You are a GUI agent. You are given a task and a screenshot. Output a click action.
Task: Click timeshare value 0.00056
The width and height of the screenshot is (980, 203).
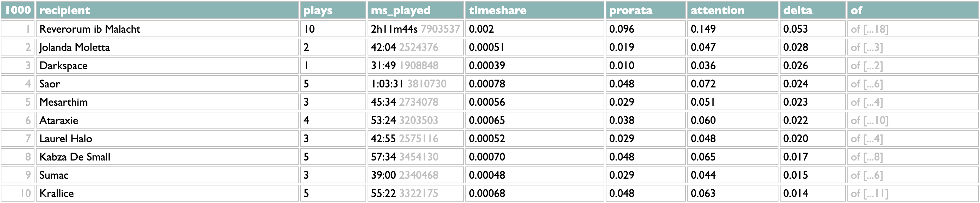click(x=487, y=102)
